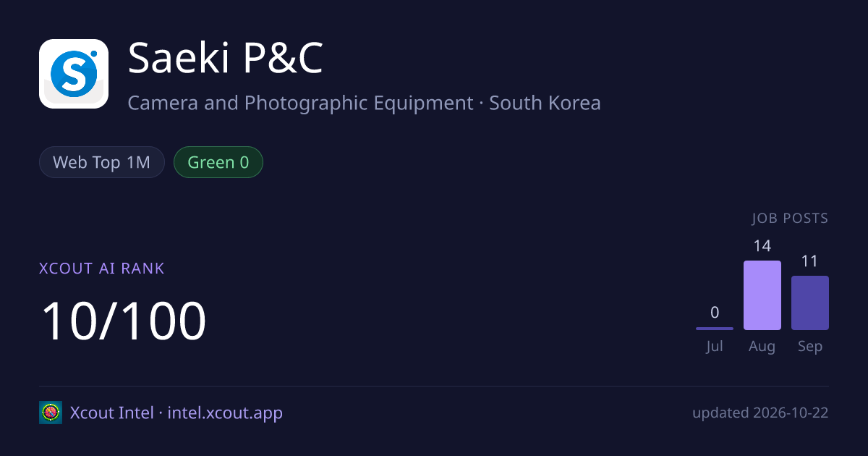Image resolution: width=868 pixels, height=456 pixels.
Task: Select the August job posts bar
Action: [x=762, y=295]
